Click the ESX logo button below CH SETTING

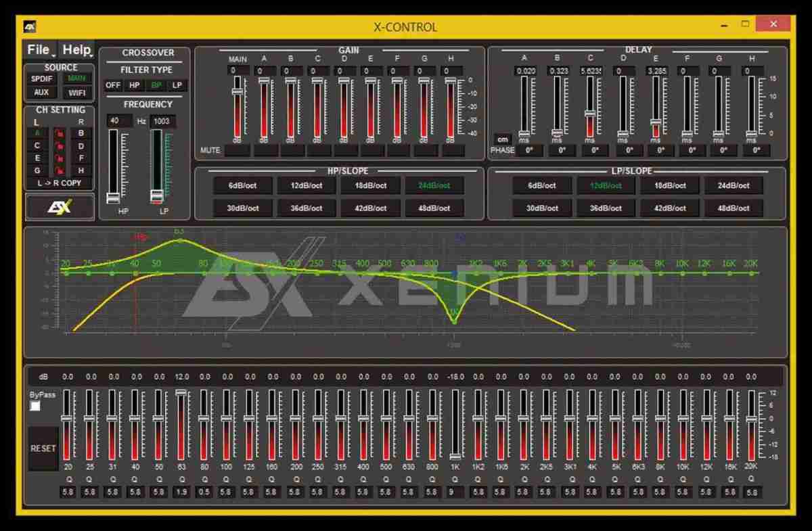click(60, 207)
